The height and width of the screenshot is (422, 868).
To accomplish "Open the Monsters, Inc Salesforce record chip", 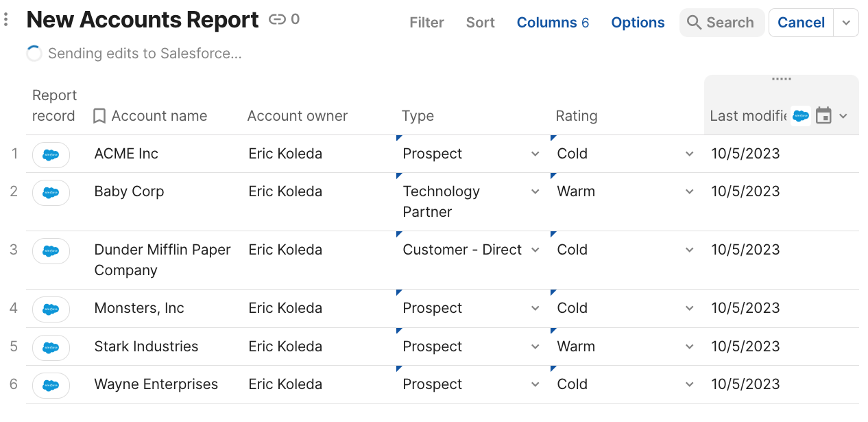I will (51, 309).
